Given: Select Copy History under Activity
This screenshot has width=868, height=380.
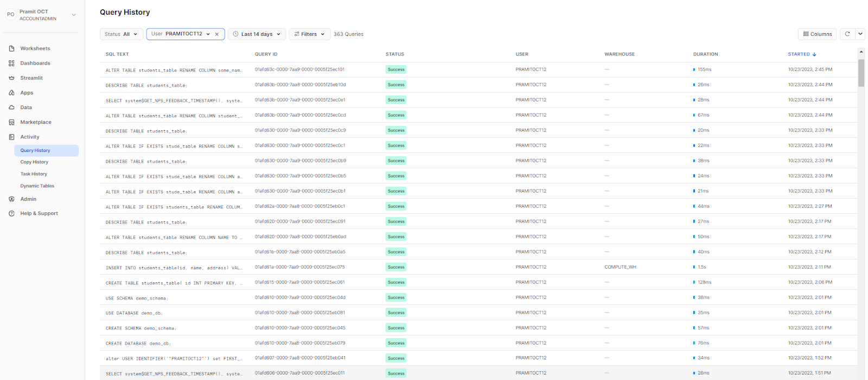Looking at the screenshot, I should (34, 162).
